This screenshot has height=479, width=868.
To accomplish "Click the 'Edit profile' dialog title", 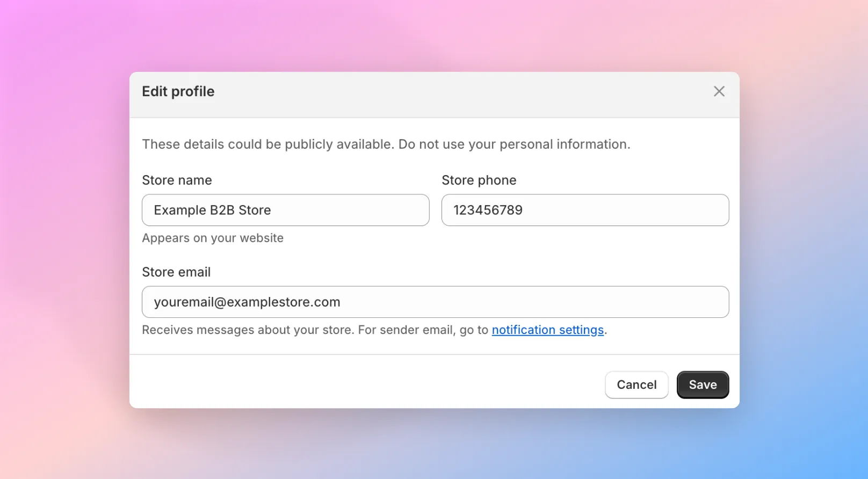I will (x=178, y=91).
